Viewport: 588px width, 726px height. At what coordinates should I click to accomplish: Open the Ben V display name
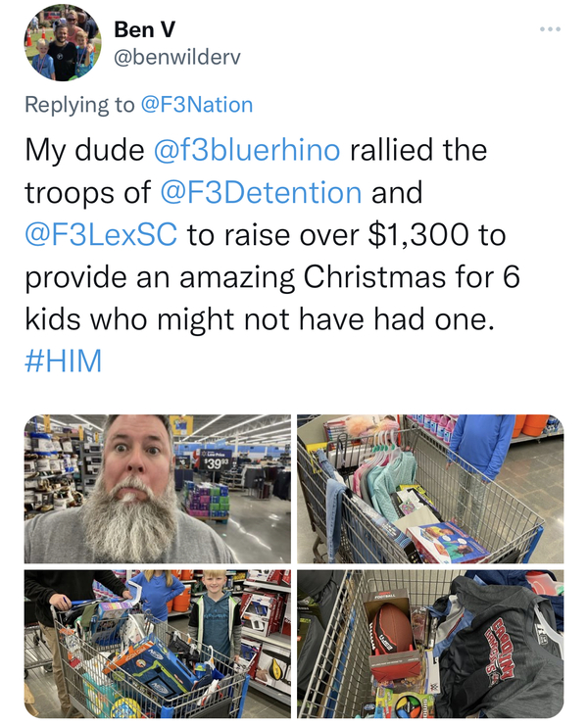(144, 29)
